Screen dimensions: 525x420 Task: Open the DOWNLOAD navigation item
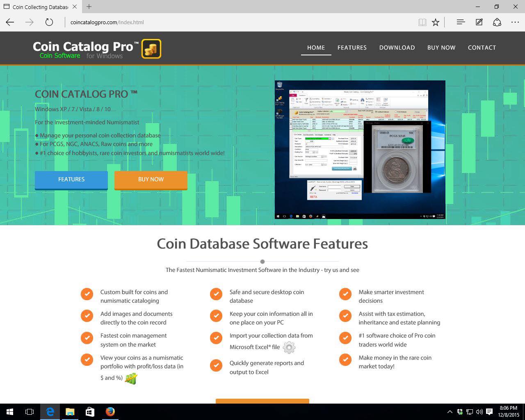(397, 48)
